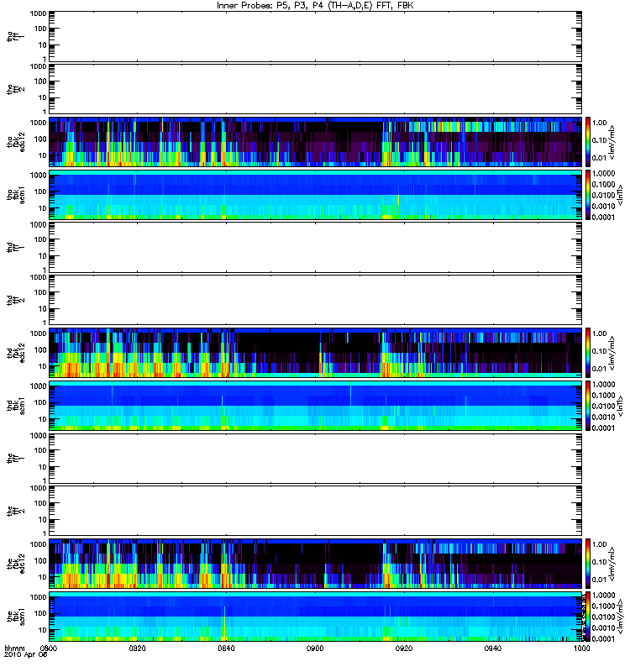Click the 0.0001 value on the tha scm1 color scale
630x672 pixels.
(603, 217)
